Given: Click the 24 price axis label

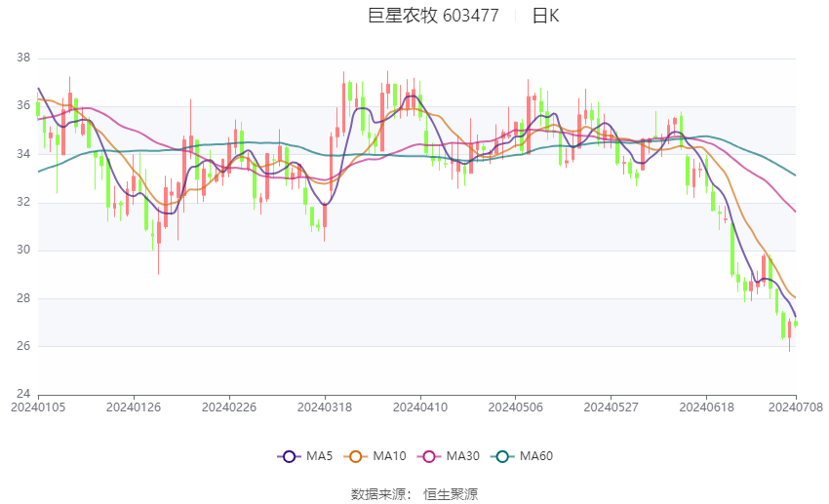Looking at the screenshot, I should tap(23, 394).
